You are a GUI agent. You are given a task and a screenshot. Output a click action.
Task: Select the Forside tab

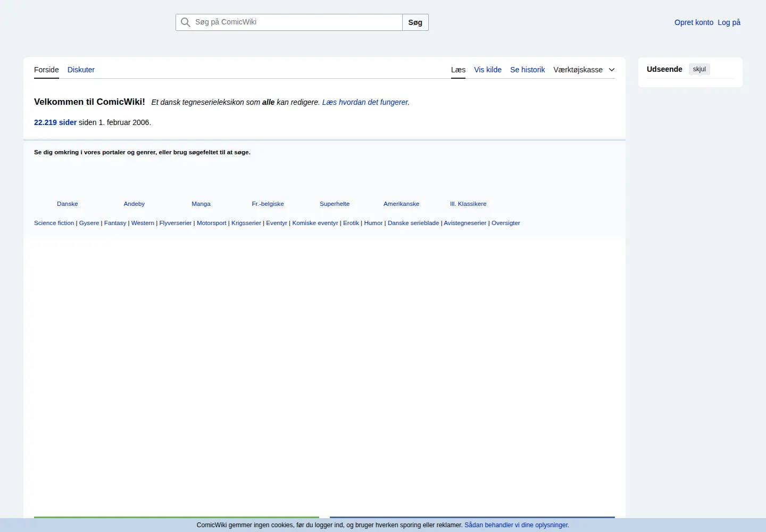tap(46, 70)
